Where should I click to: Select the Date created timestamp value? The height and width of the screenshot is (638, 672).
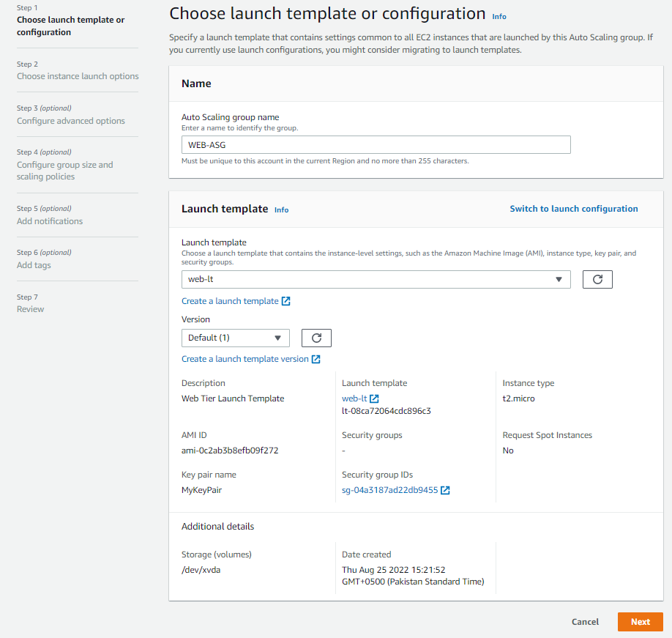pos(413,576)
